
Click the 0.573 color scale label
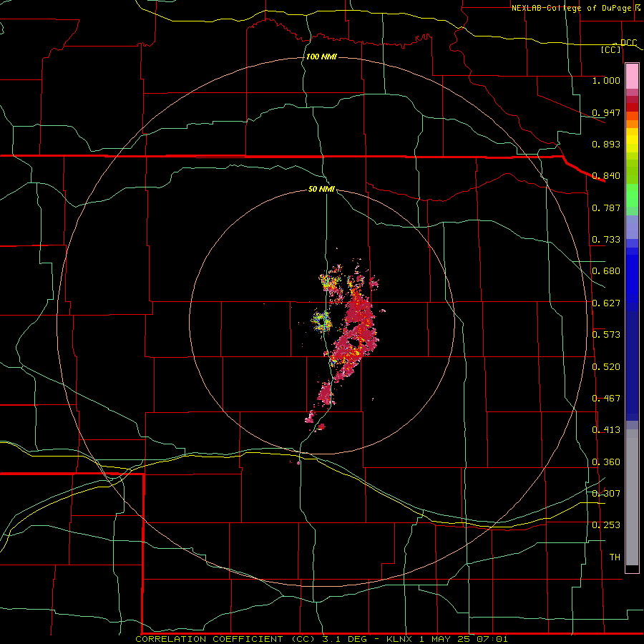click(606, 335)
